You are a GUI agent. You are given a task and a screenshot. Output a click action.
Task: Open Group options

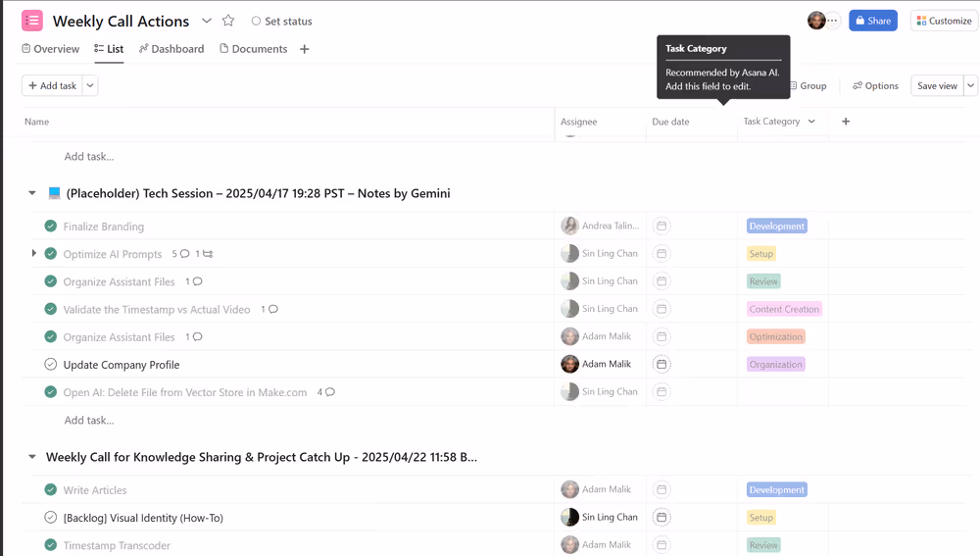pyautogui.click(x=808, y=85)
